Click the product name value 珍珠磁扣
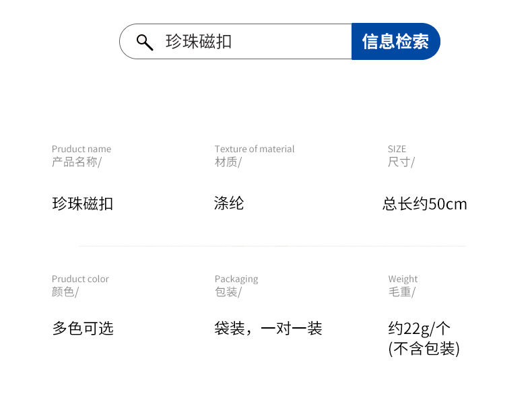 (82, 204)
